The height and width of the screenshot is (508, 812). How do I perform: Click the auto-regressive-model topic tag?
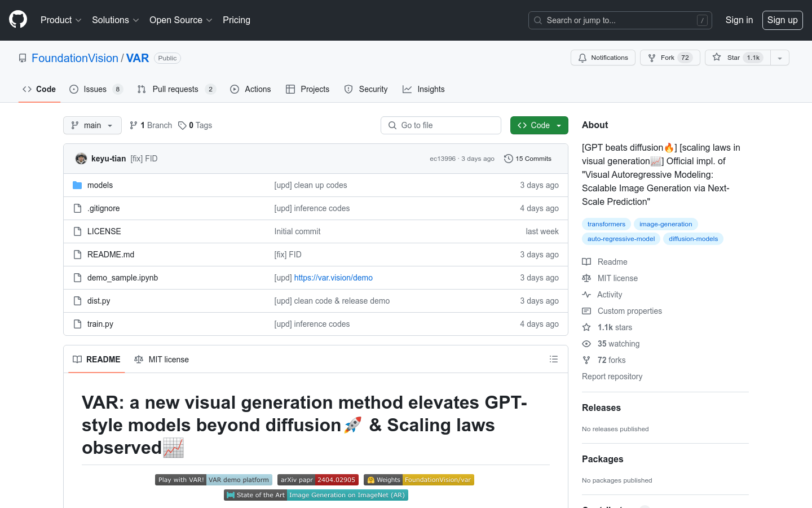point(621,239)
